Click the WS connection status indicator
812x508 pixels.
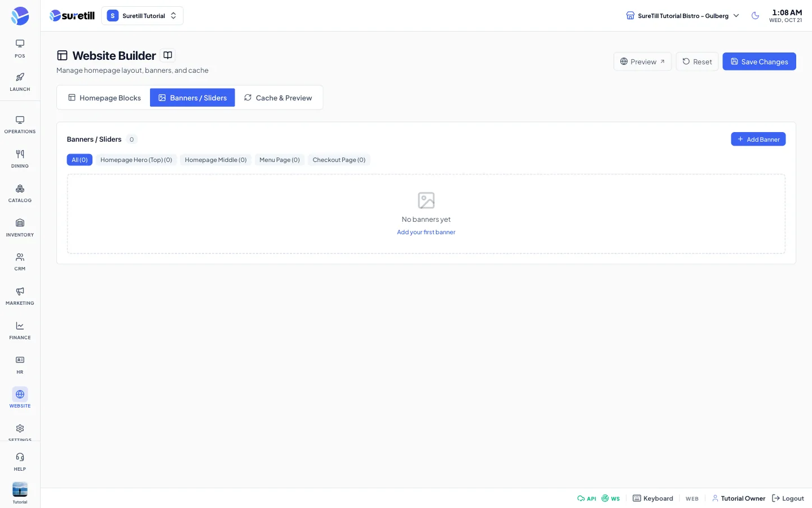tap(611, 498)
